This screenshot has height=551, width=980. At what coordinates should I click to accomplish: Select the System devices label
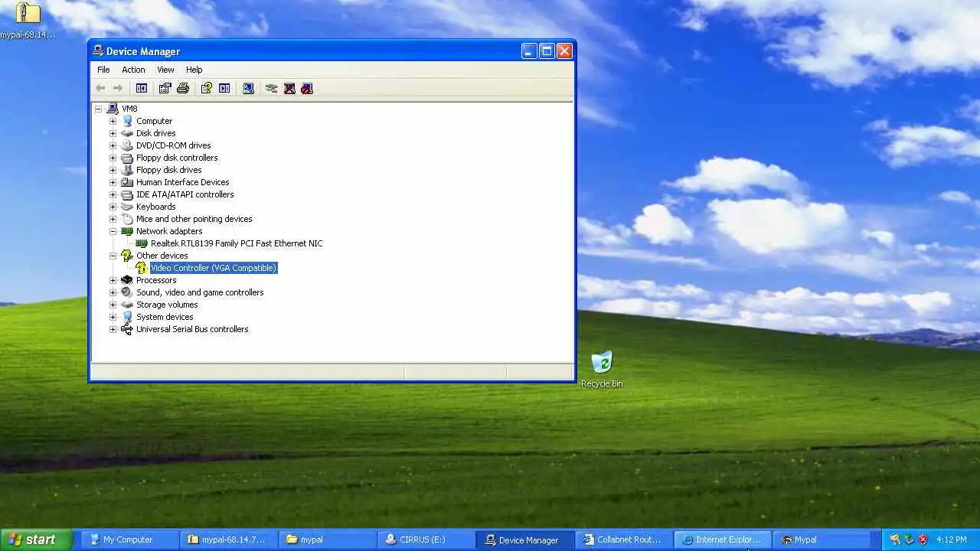point(165,317)
